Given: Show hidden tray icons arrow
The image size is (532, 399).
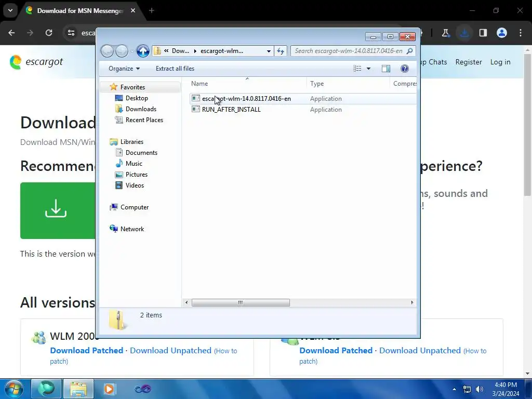Looking at the screenshot, I should tap(454, 389).
